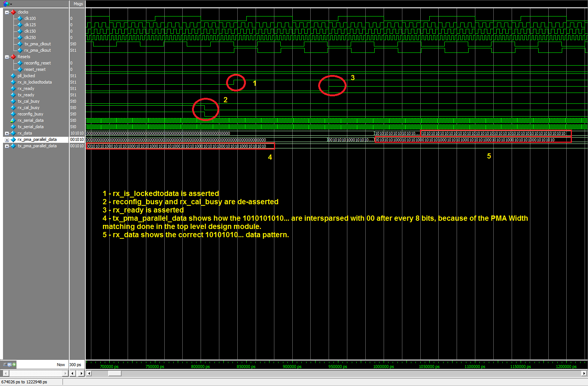Click the rx_serial_data signal icon with green arrow

click(13, 120)
